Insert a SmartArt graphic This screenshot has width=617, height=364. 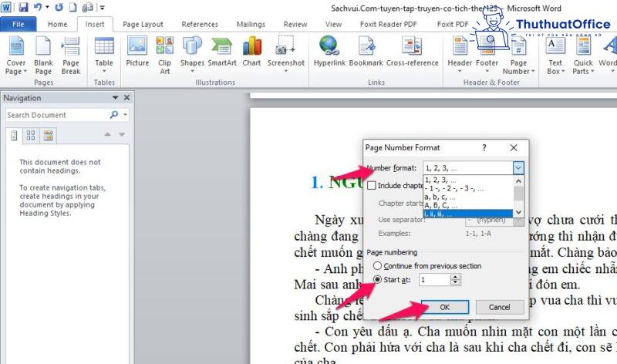222,51
